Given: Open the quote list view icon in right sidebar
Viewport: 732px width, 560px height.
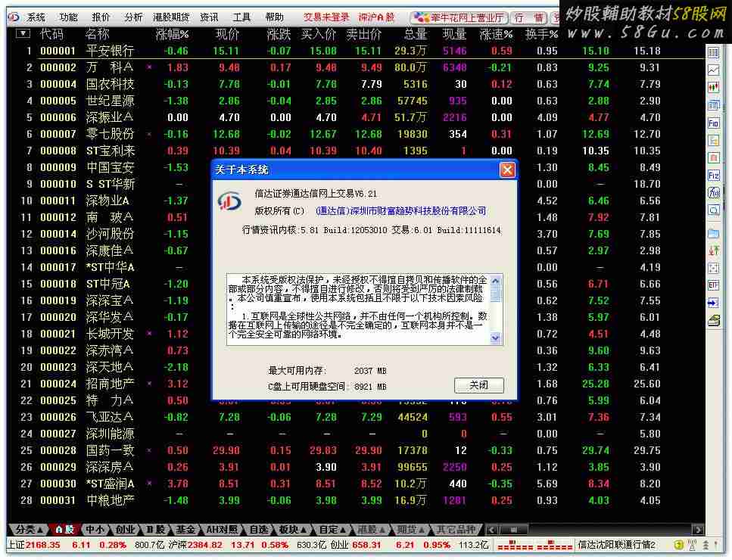Looking at the screenshot, I should (713, 53).
